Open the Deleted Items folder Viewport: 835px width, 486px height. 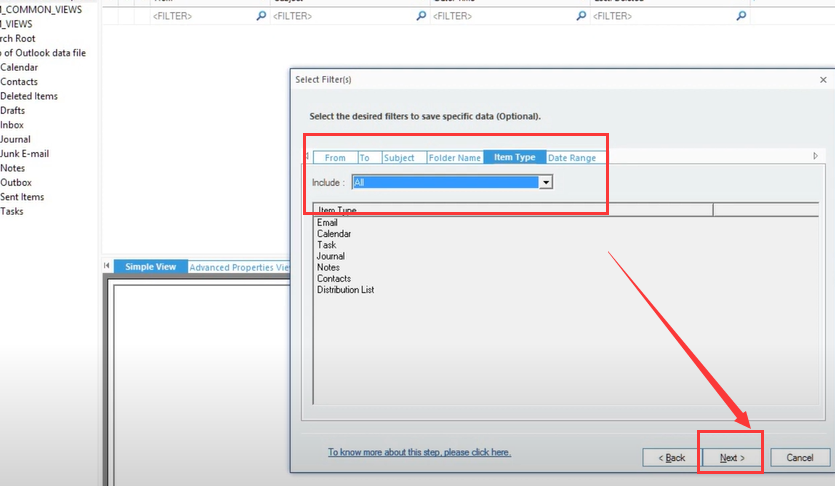point(29,96)
